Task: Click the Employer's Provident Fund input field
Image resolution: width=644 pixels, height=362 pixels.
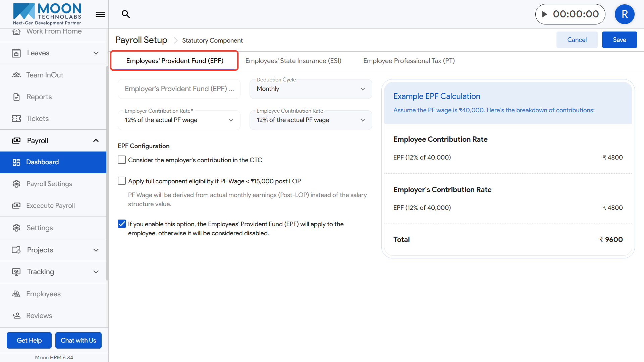Action: pyautogui.click(x=179, y=89)
